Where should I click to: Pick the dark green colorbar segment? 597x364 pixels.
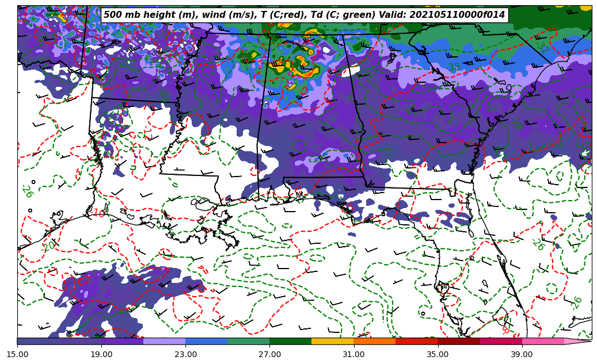pyautogui.click(x=290, y=341)
